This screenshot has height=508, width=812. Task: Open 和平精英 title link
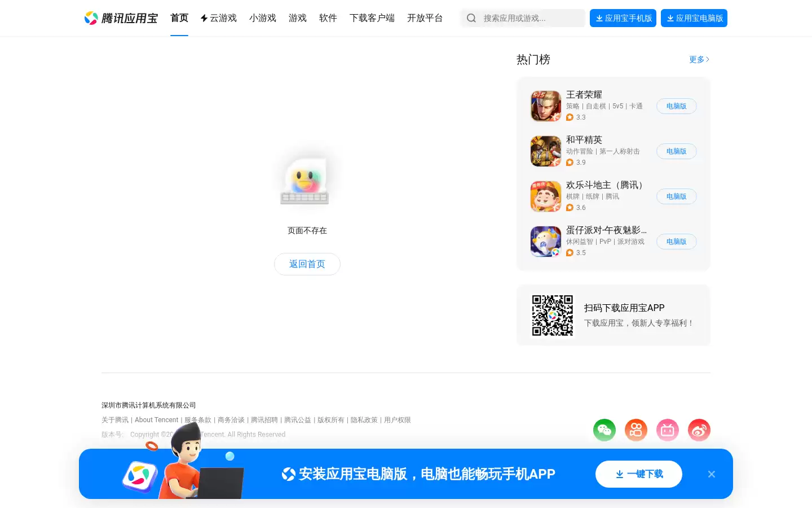point(584,139)
